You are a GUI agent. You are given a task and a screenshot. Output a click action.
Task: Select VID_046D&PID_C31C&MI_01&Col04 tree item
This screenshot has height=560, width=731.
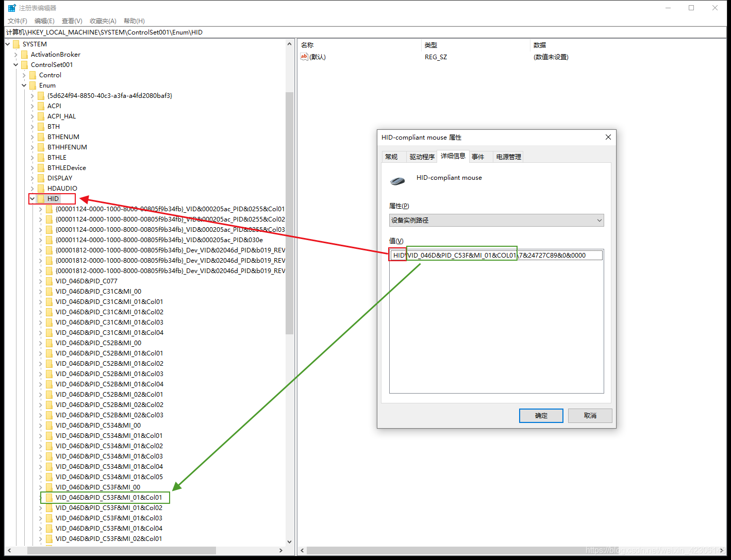coord(109,333)
